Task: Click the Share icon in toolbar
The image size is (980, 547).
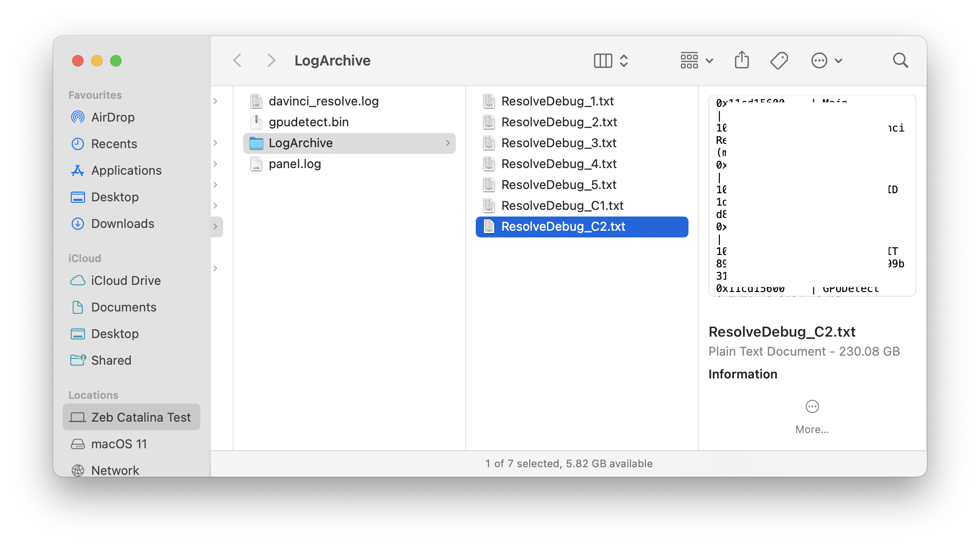Action: [x=741, y=60]
